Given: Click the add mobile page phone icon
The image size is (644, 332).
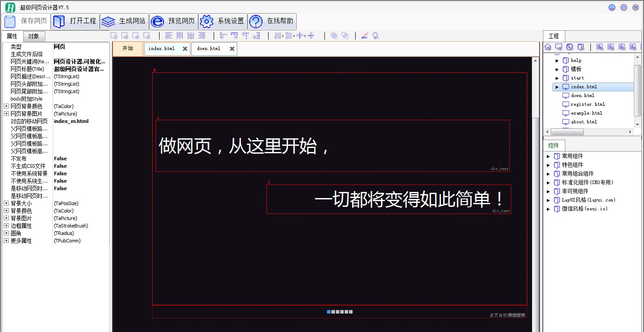Looking at the screenshot, I should pos(569,47).
